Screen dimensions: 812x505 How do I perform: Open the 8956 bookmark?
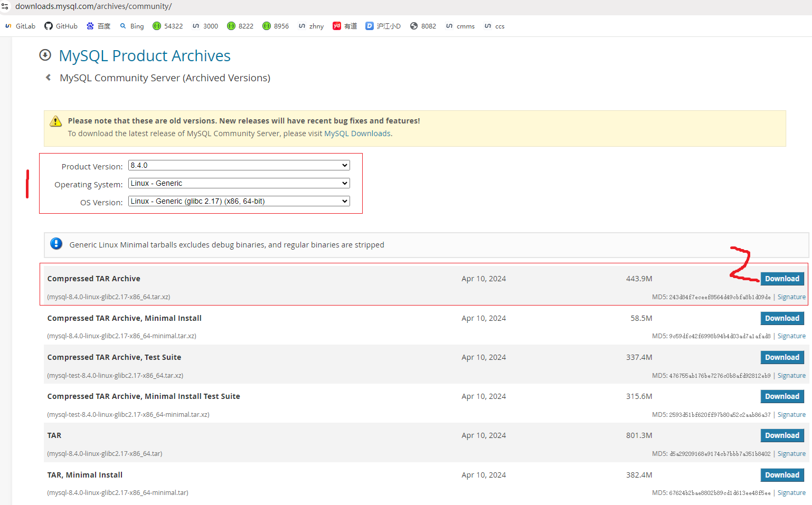click(x=276, y=26)
